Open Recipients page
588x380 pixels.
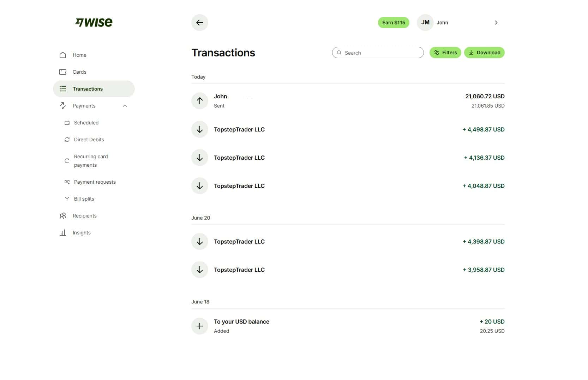[x=94, y=216]
